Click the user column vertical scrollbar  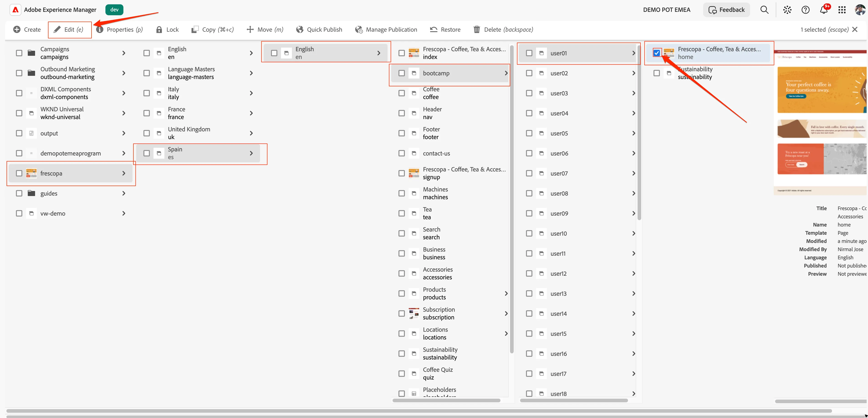[639, 133]
